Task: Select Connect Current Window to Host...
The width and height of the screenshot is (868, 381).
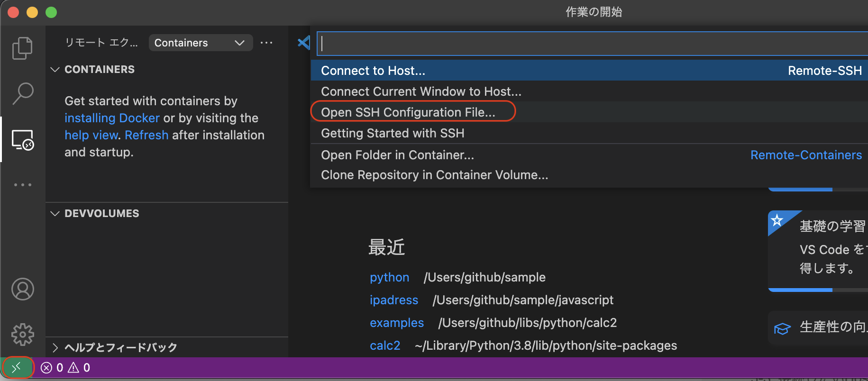Action: pos(589,91)
